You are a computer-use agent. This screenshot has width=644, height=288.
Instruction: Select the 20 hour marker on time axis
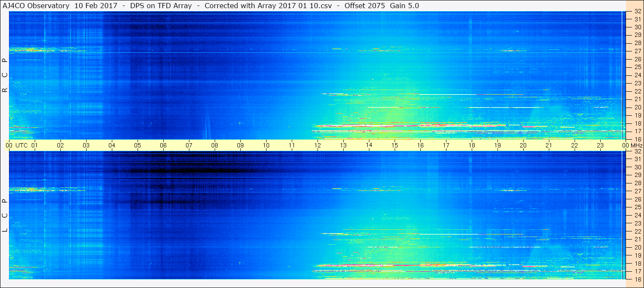pos(523,145)
